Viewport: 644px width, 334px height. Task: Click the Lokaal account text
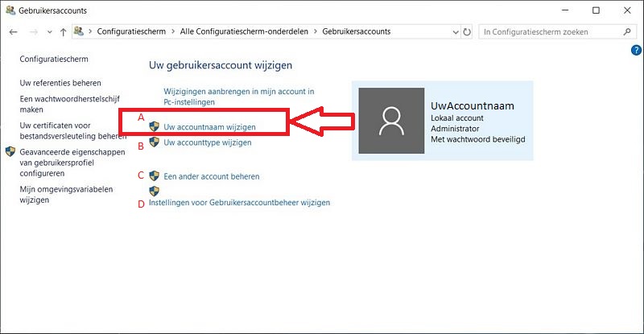click(457, 118)
